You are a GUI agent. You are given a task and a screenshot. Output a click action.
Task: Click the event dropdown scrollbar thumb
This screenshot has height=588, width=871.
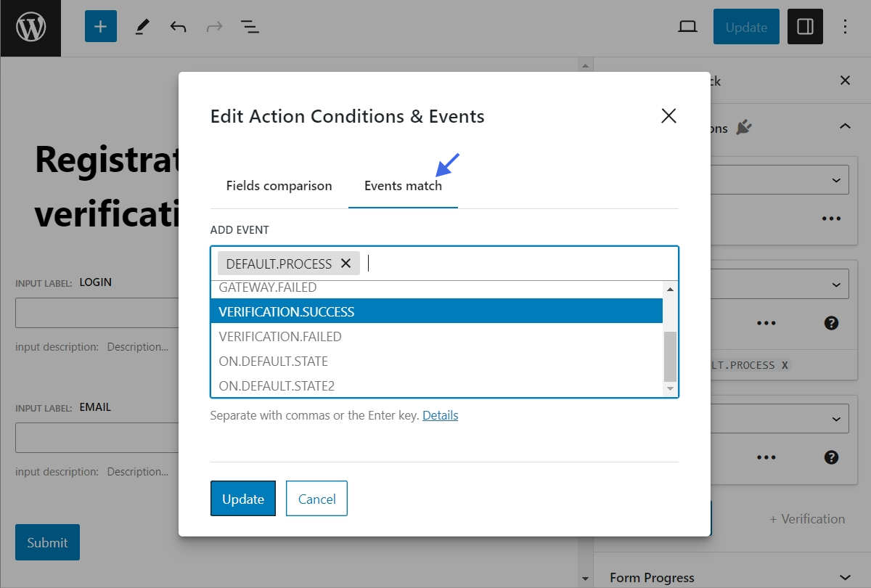[x=670, y=356]
